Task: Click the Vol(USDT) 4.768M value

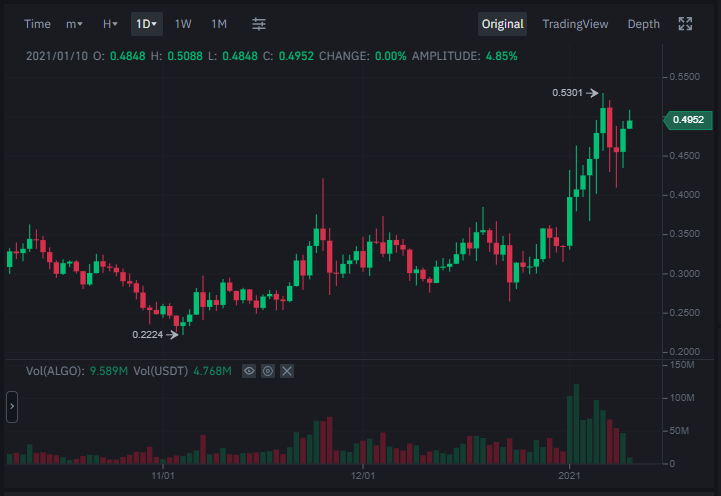Action: coord(212,371)
